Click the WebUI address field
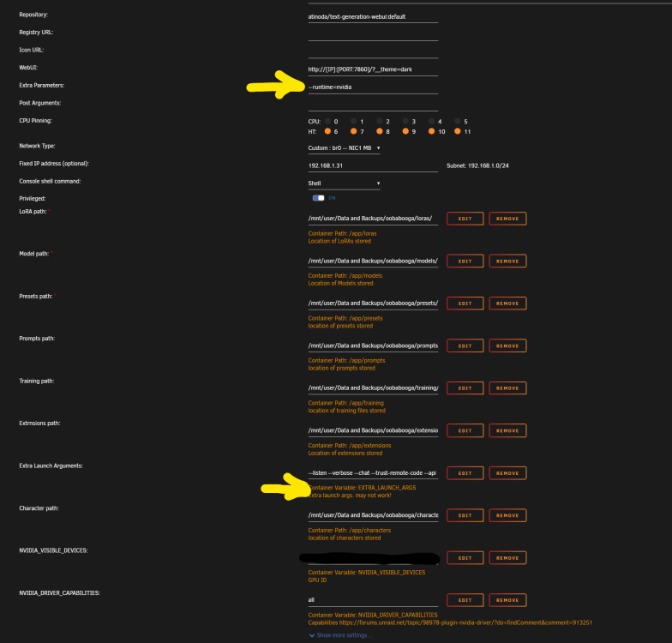Viewport: 672px width, 643px height. (x=373, y=69)
